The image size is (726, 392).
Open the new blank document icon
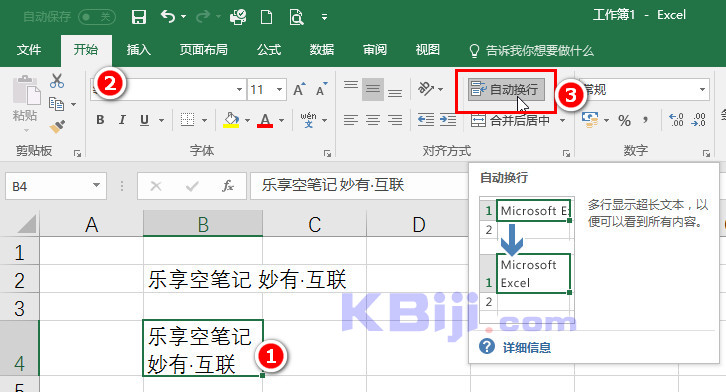coord(266,17)
